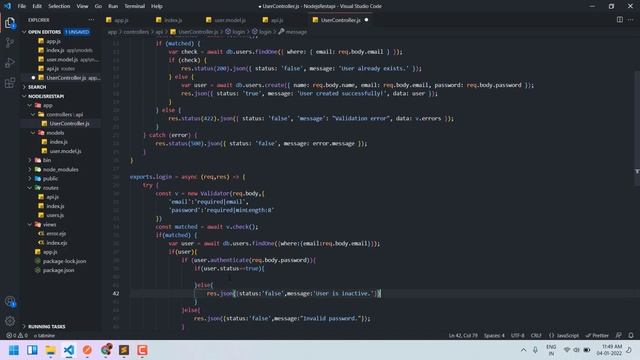Click the clock and date in taskbar
Viewport: 640px width, 360px height.
pyautogui.click(x=610, y=350)
